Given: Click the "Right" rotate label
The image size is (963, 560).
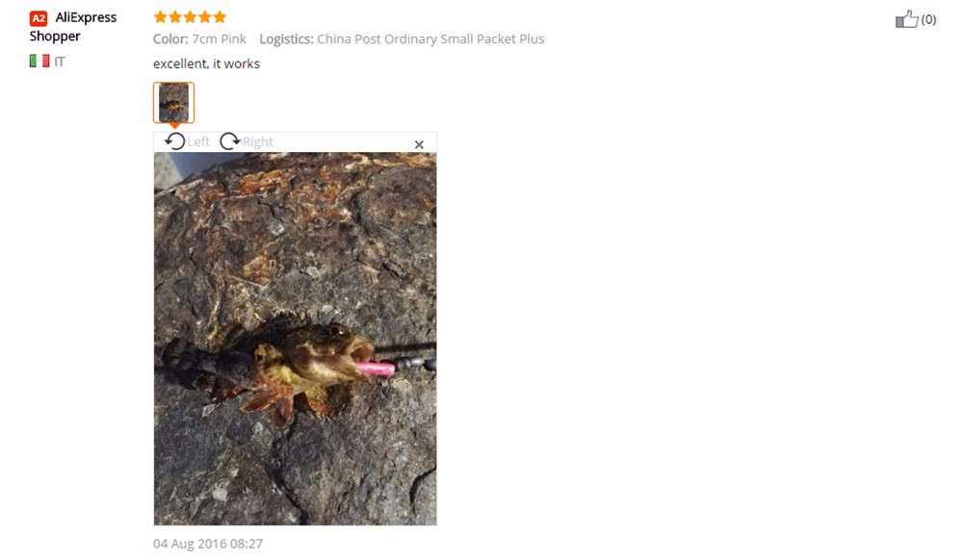Looking at the screenshot, I should pos(257,142).
